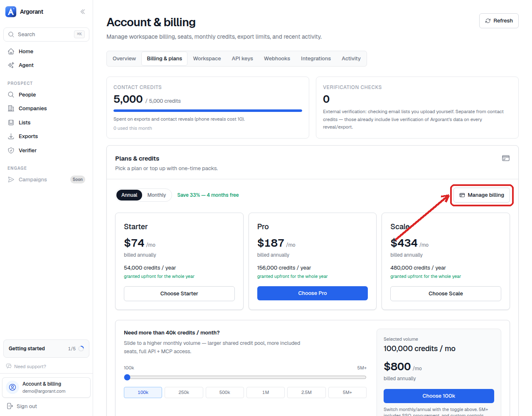Click the Campaigns item marked Soon
This screenshot has width=532, height=416.
click(x=46, y=180)
